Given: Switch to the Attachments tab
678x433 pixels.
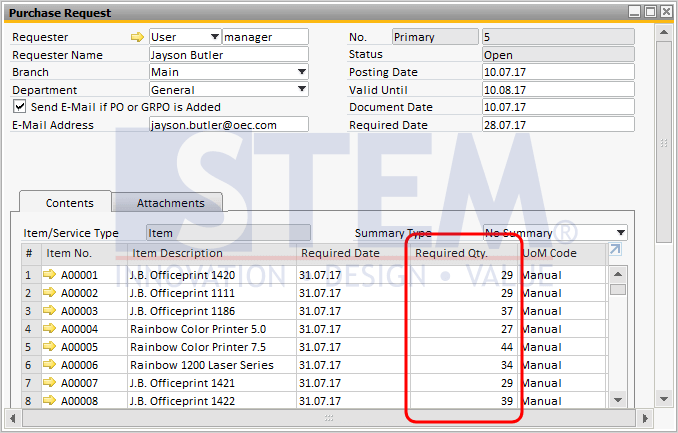Looking at the screenshot, I should (x=168, y=203).
